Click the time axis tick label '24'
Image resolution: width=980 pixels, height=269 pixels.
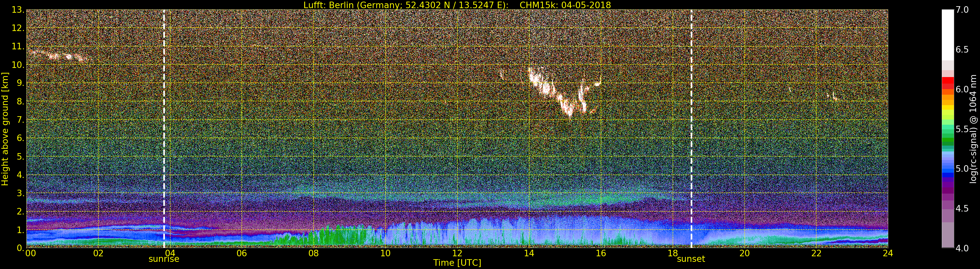[x=888, y=253]
